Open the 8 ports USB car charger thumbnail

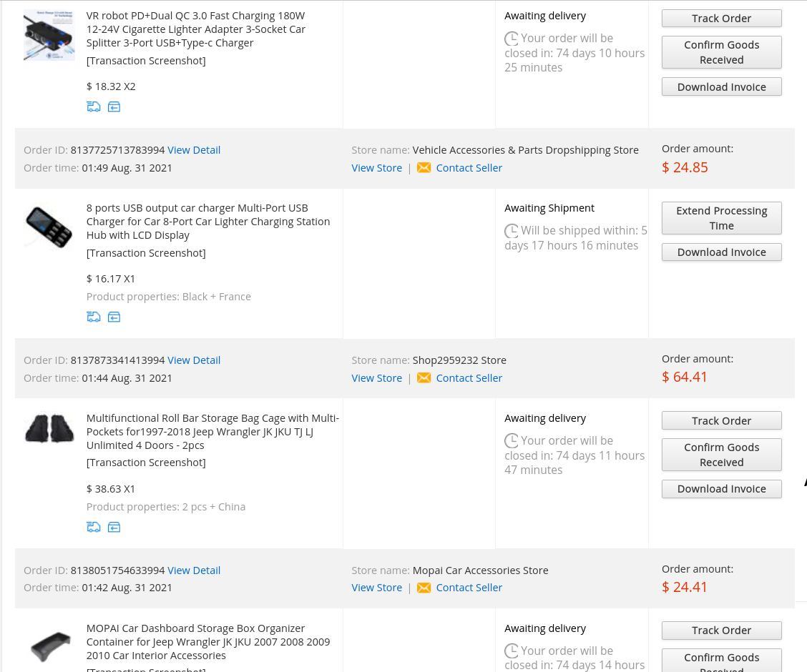click(x=49, y=227)
